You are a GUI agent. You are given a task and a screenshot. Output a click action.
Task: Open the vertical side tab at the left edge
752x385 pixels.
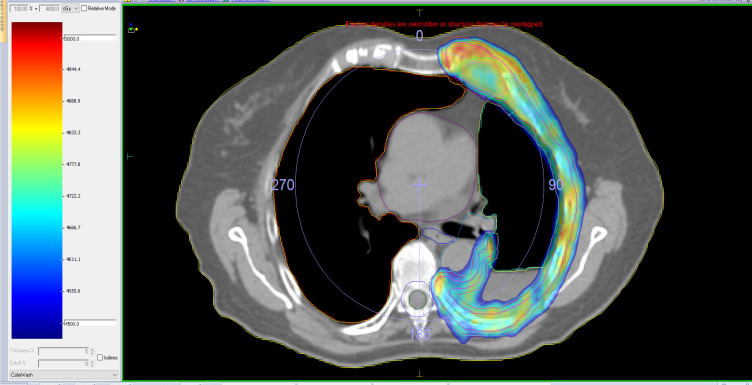coord(2,22)
